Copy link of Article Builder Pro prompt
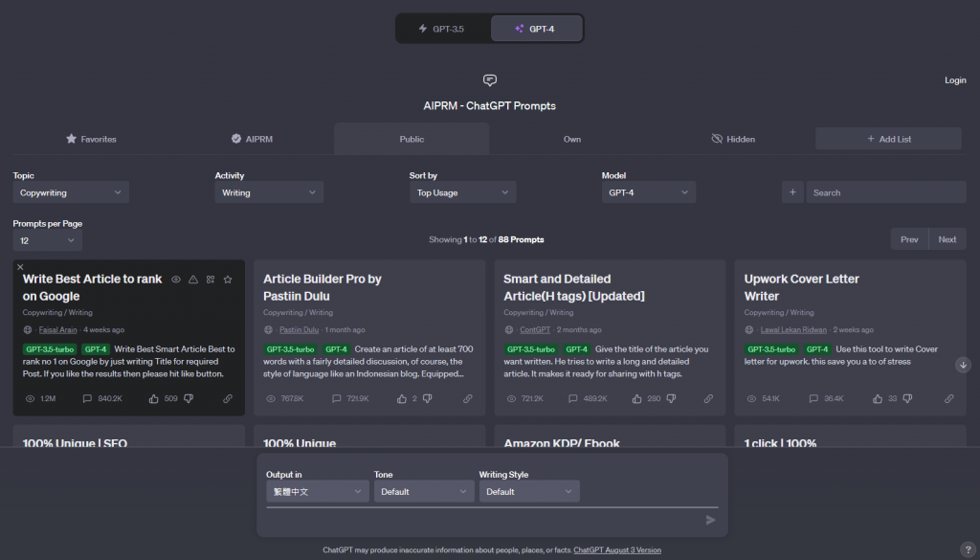 point(467,399)
